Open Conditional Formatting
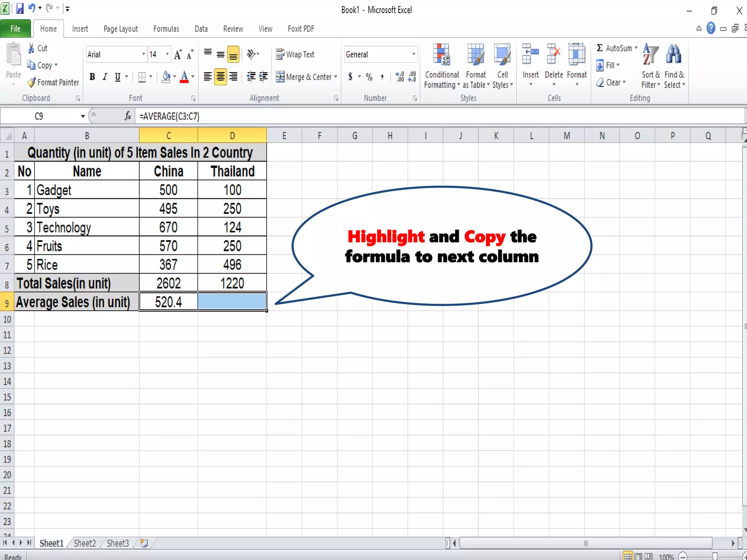747x560 pixels. (x=442, y=66)
